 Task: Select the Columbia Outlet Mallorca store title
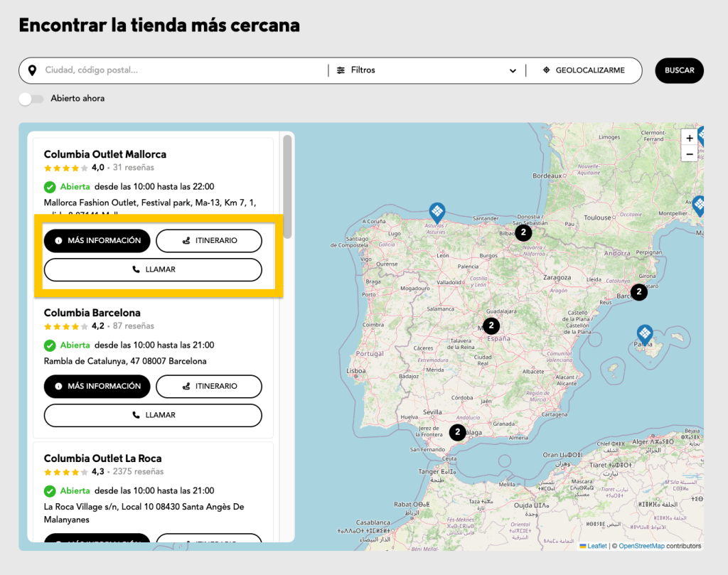(105, 154)
